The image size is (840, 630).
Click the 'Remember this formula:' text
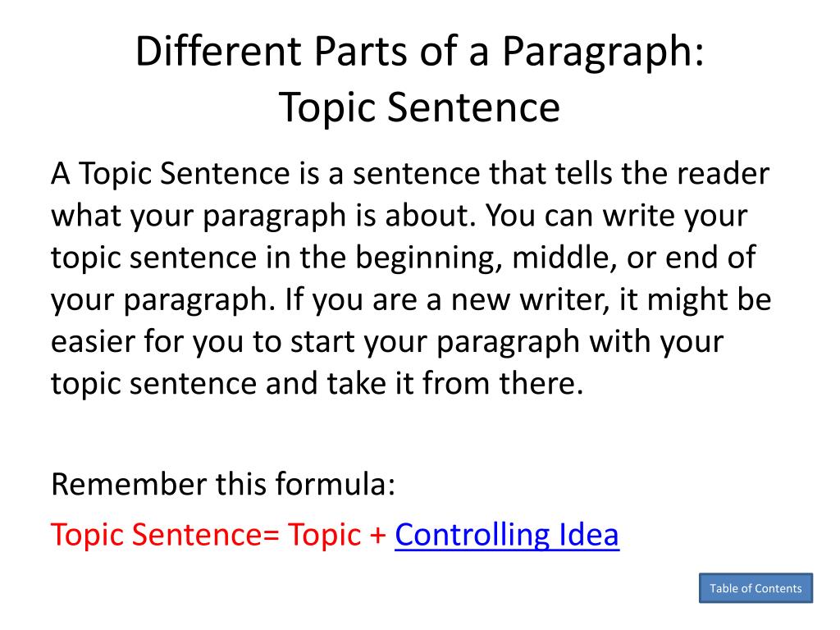point(223,484)
